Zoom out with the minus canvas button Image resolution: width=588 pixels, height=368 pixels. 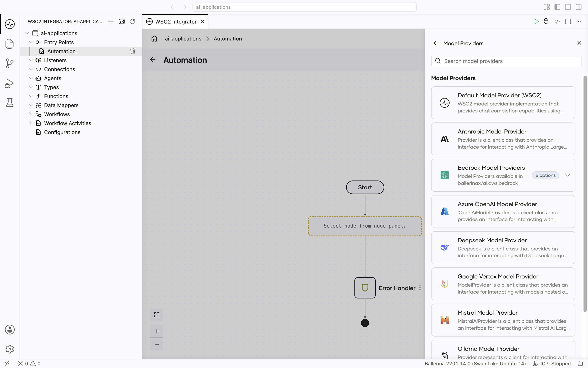point(157,344)
